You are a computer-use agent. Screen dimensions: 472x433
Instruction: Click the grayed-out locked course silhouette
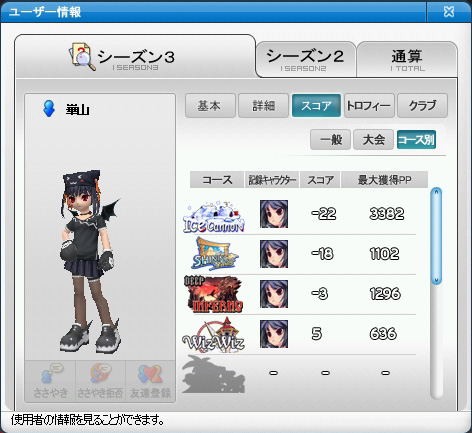tap(214, 374)
